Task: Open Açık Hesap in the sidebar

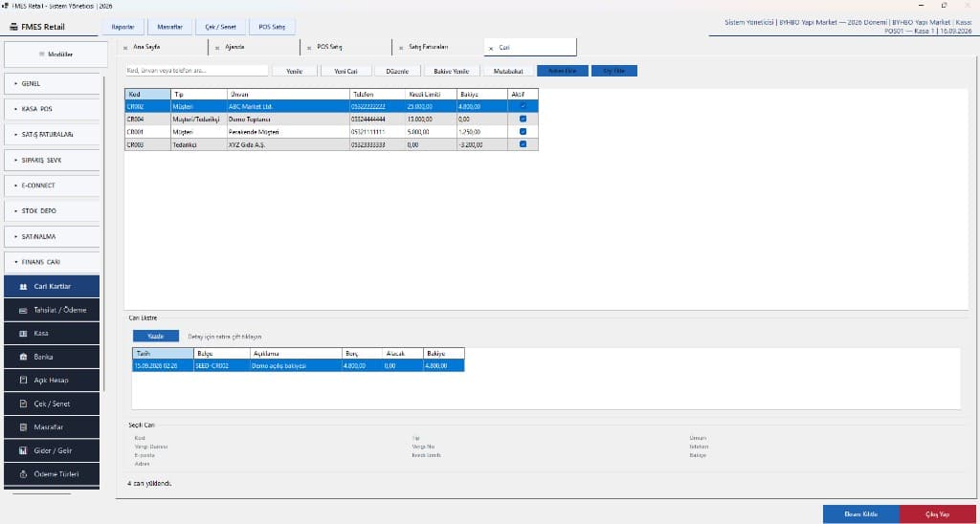Action: (x=52, y=381)
